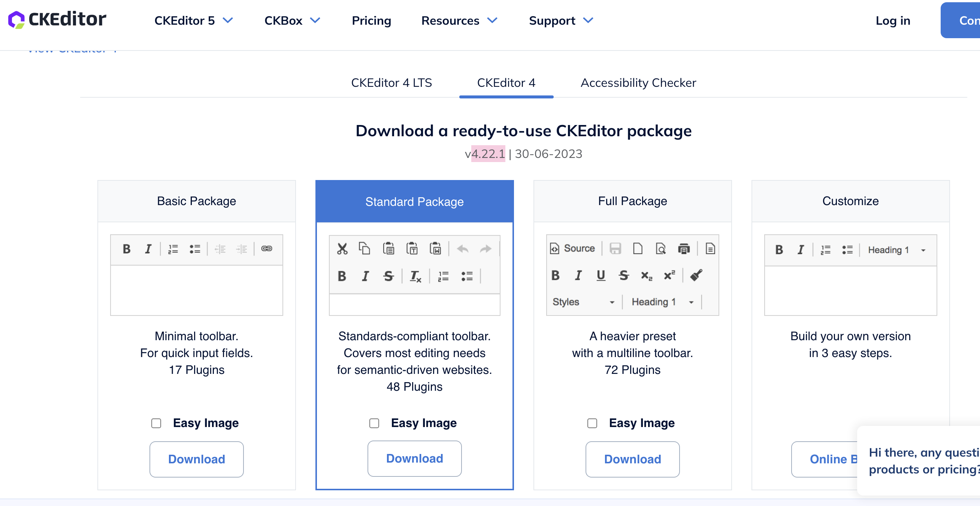This screenshot has width=980, height=506.
Task: Open the Online Builder for Customize
Action: click(825, 459)
